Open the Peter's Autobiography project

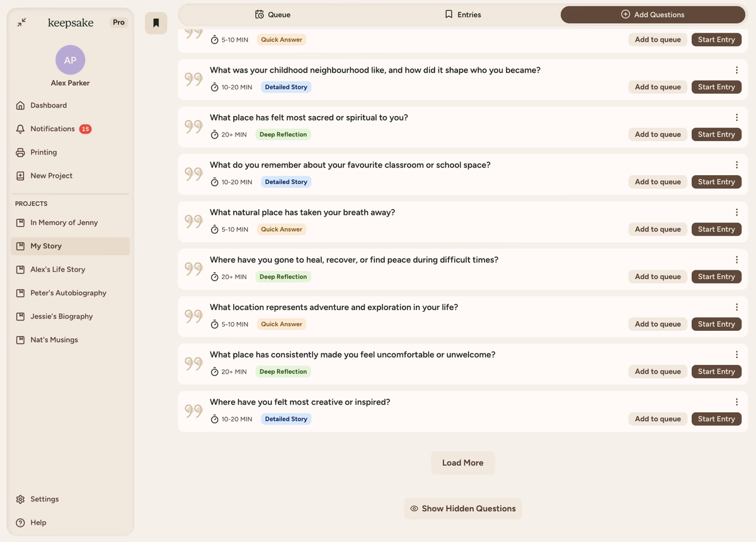(68, 293)
